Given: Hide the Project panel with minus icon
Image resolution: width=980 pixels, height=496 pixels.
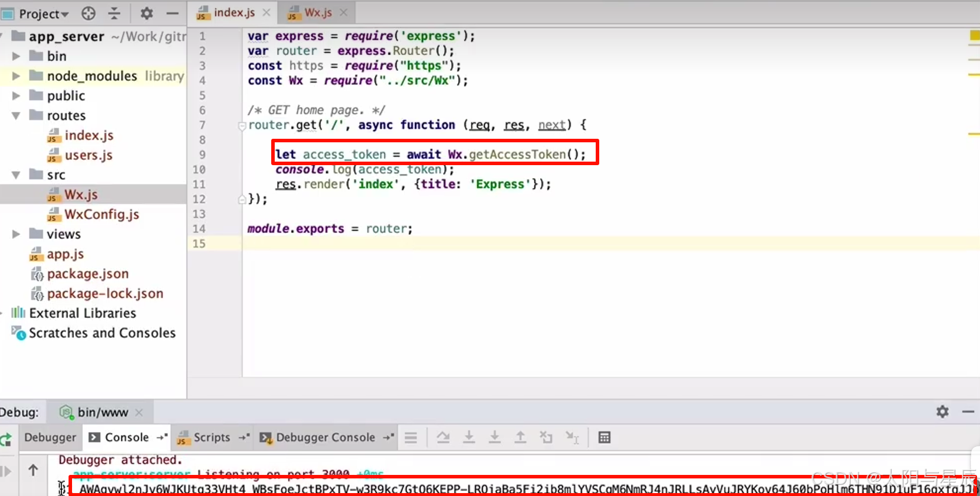Looking at the screenshot, I should click(172, 13).
